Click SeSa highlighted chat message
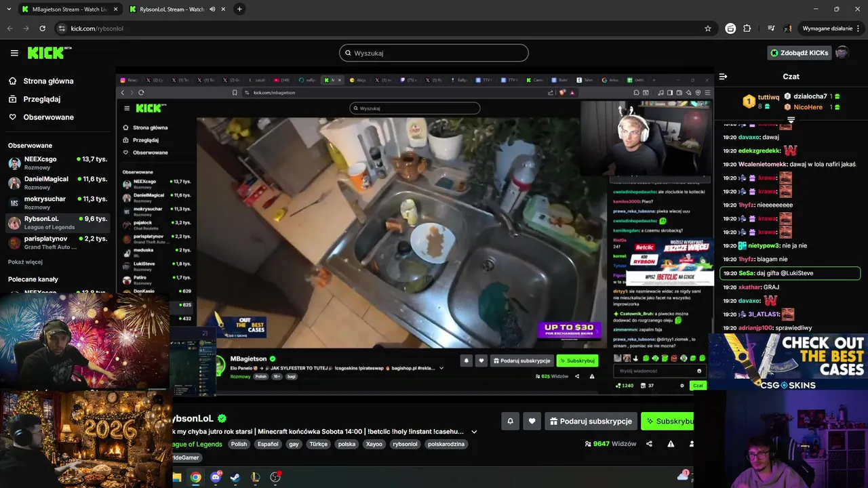Viewport: 868px width, 488px height. coord(790,273)
